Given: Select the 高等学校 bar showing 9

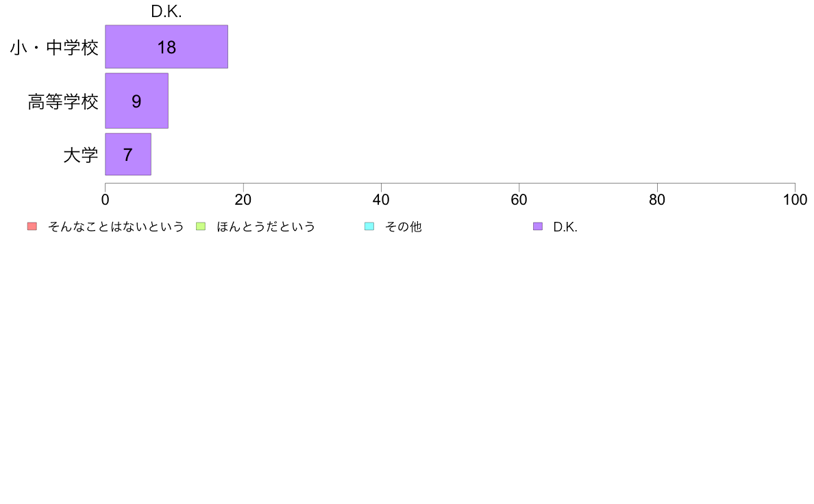Looking at the screenshot, I should point(136,101).
